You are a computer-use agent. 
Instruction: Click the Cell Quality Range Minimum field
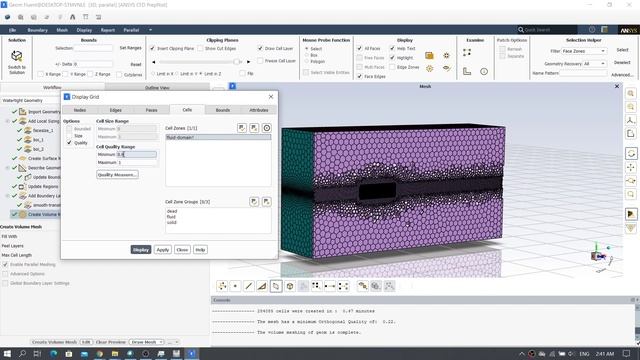pos(136,154)
